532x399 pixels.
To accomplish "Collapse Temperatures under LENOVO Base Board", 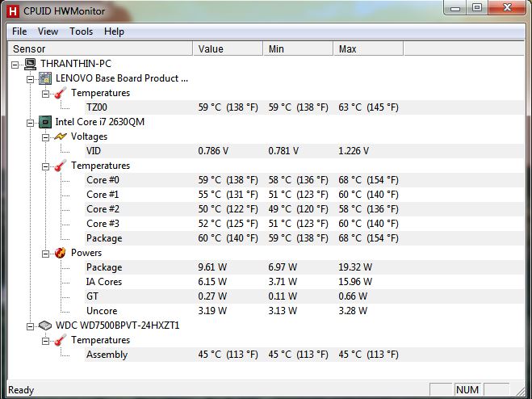I will pos(45,94).
